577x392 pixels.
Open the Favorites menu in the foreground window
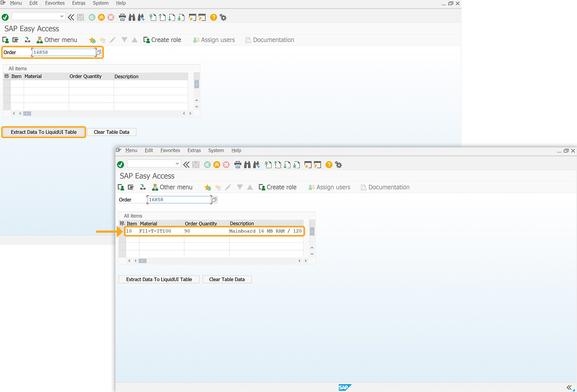[x=170, y=150]
